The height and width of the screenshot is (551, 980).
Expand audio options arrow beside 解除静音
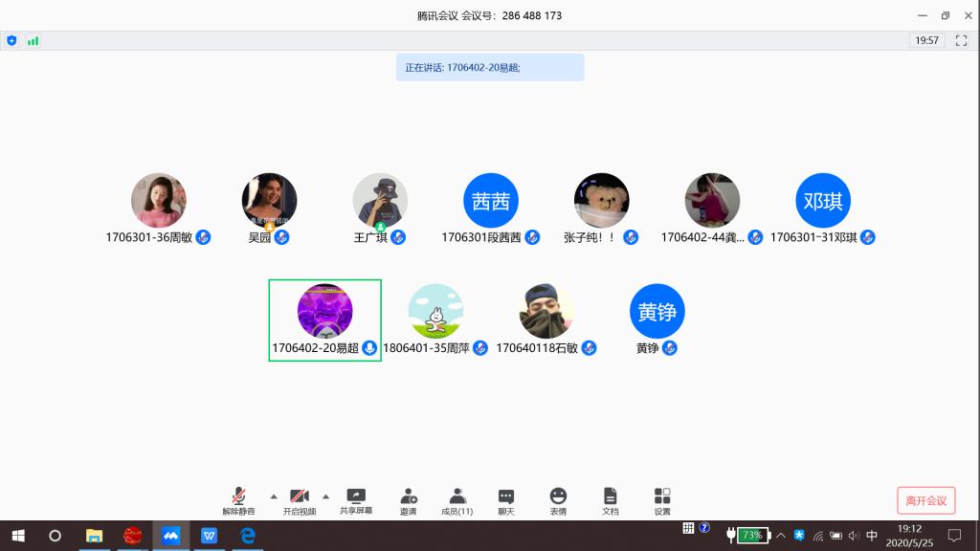coord(274,496)
